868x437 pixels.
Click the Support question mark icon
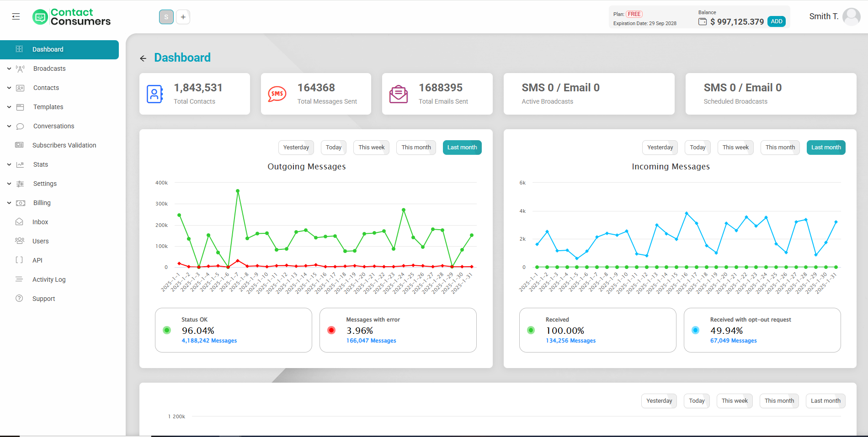[x=19, y=299]
